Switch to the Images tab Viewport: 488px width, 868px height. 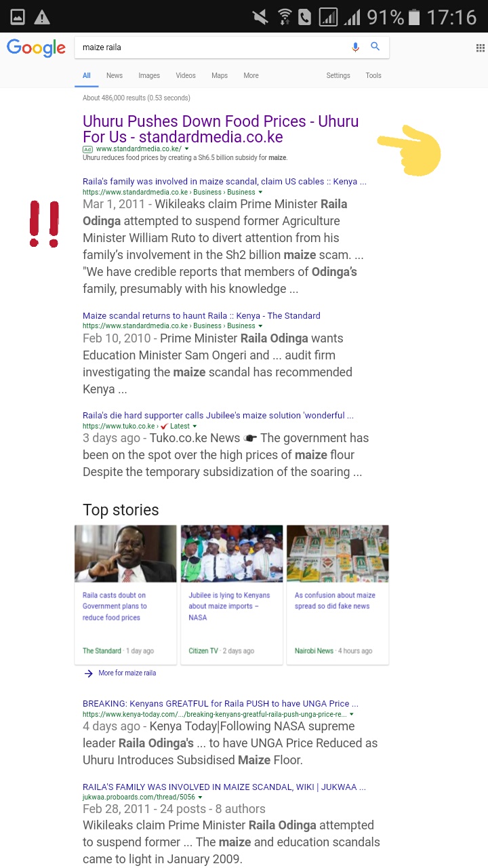click(x=149, y=75)
